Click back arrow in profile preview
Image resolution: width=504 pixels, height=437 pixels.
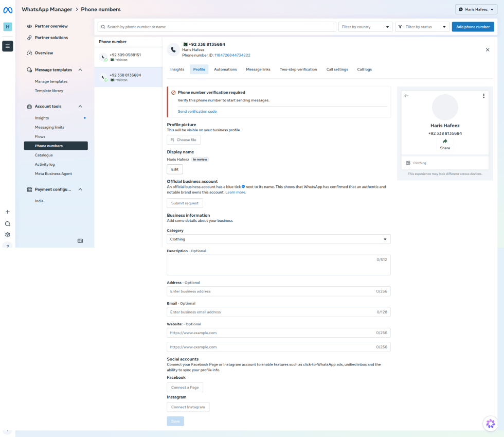point(406,96)
